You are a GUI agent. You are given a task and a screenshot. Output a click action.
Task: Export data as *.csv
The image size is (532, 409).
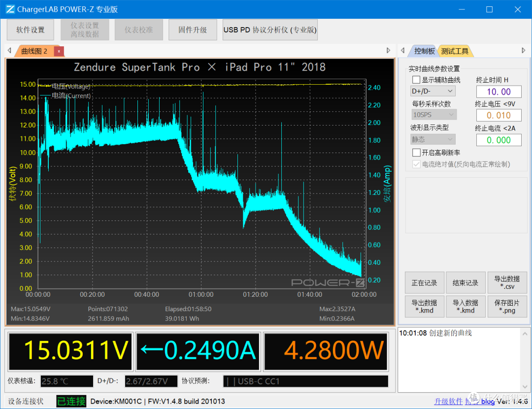tap(507, 283)
